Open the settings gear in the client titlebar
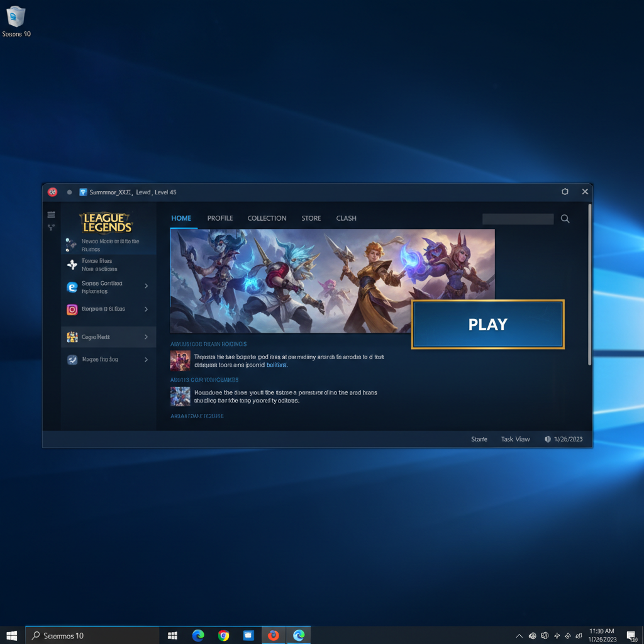This screenshot has height=644, width=644. [565, 191]
